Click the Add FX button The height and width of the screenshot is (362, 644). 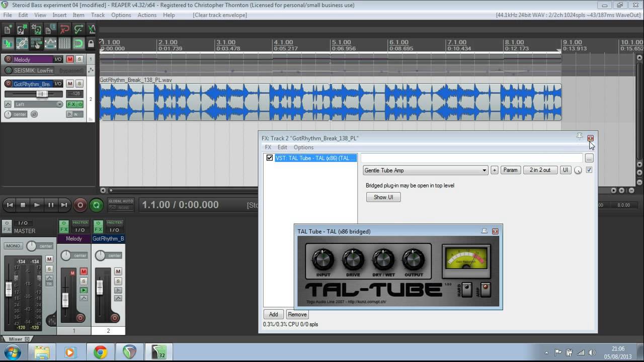[x=273, y=314]
